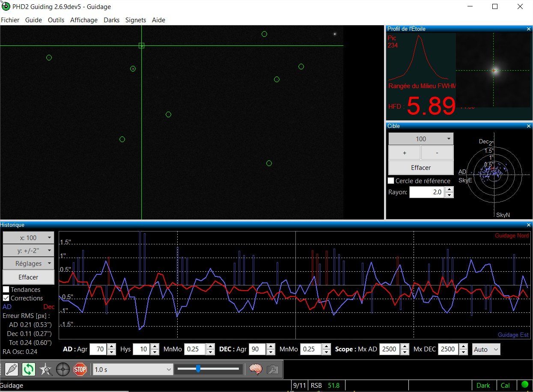Open the 1.0 s exposure dropdown
This screenshot has height=392, width=533.
(x=133, y=369)
